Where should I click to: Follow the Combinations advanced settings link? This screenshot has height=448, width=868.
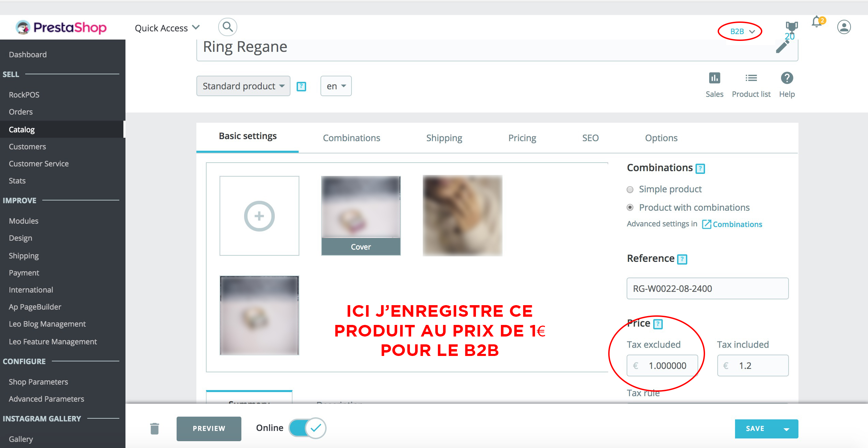(737, 224)
